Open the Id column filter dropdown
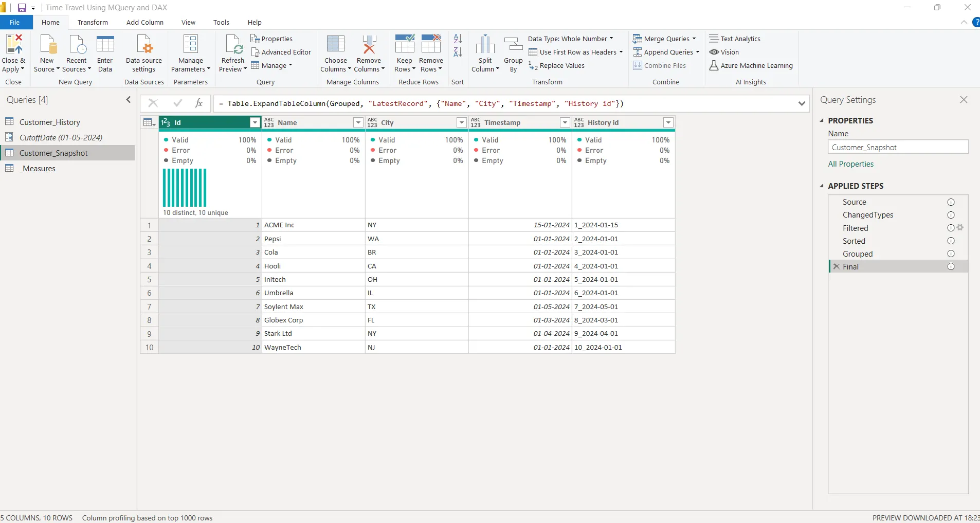 255,122
